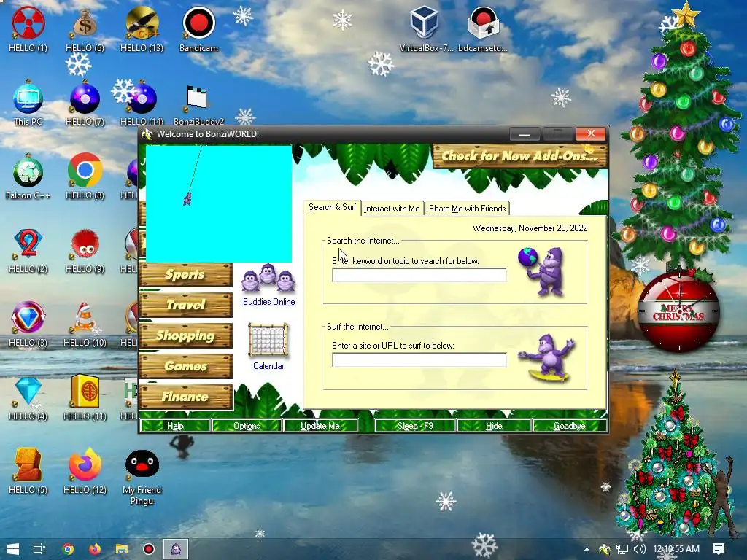Switch to Interact with Me tab
Screen dimensions: 747x560
tap(392, 209)
